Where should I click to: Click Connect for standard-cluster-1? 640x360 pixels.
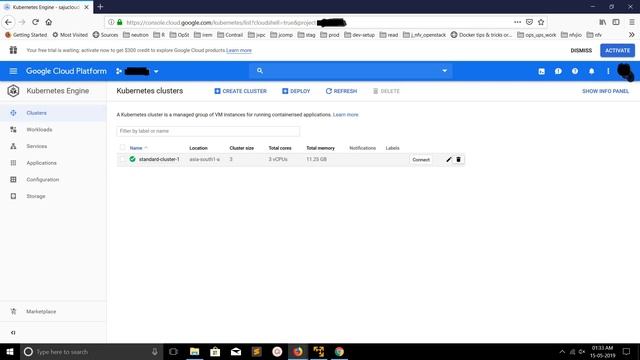pyautogui.click(x=421, y=160)
